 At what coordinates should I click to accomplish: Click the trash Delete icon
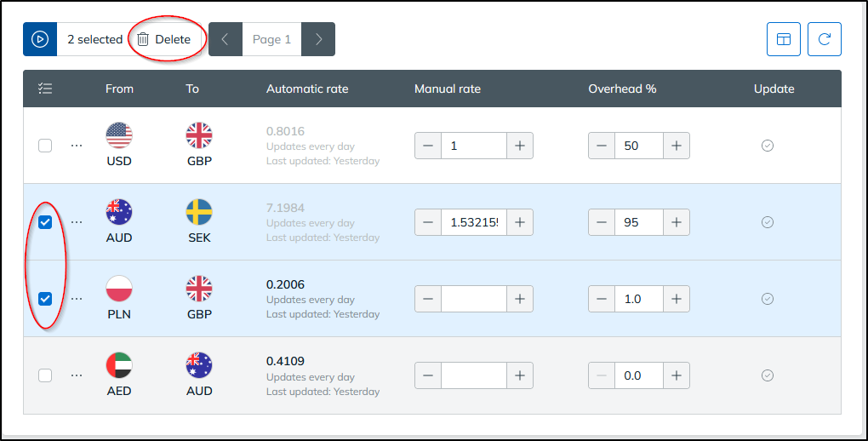pos(143,39)
